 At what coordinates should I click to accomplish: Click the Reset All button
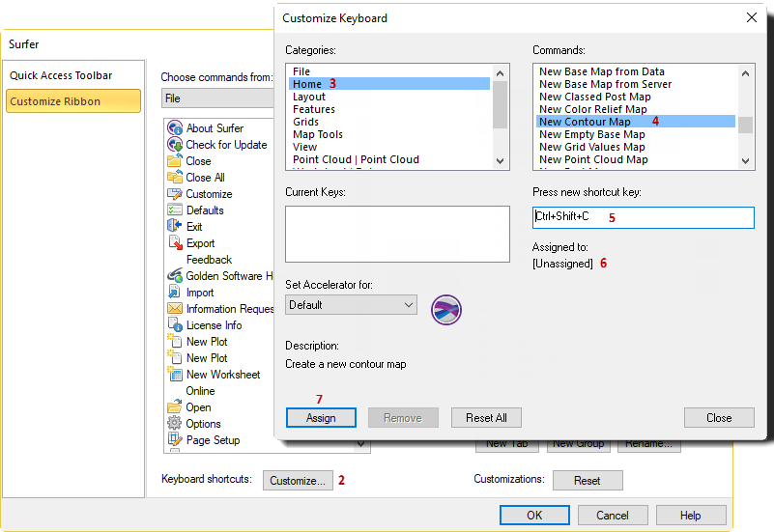pyautogui.click(x=486, y=418)
